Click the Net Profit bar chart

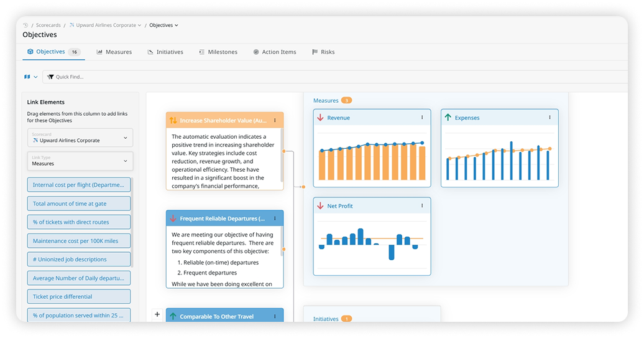point(372,244)
